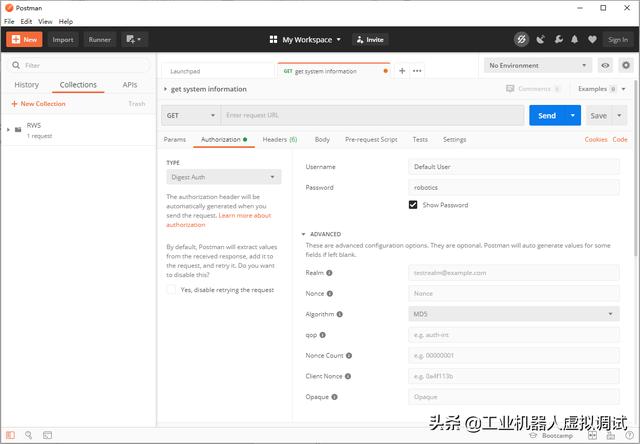Click the Realm input field
Viewport: 640px width, 444px height.
pyautogui.click(x=513, y=273)
